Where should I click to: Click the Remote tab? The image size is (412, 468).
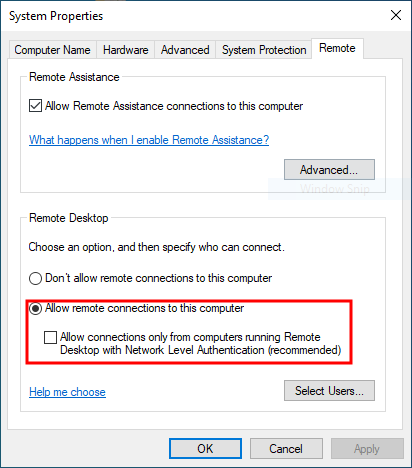pyautogui.click(x=337, y=48)
